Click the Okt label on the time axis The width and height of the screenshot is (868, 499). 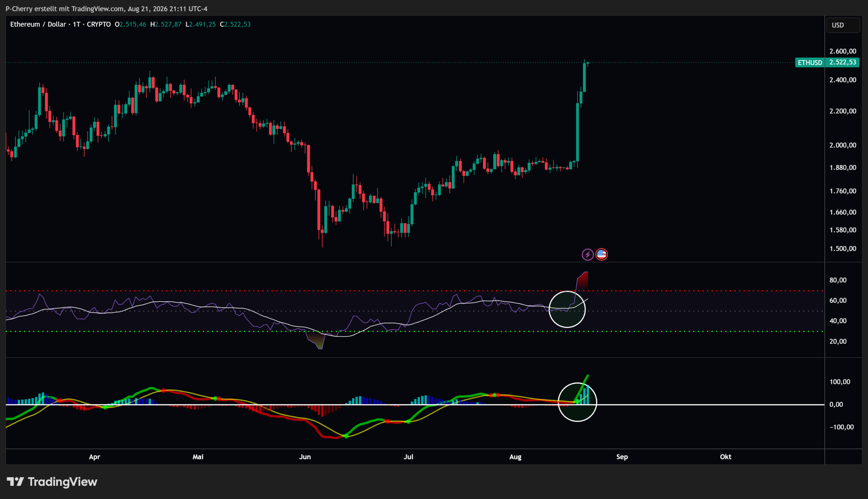(x=726, y=457)
